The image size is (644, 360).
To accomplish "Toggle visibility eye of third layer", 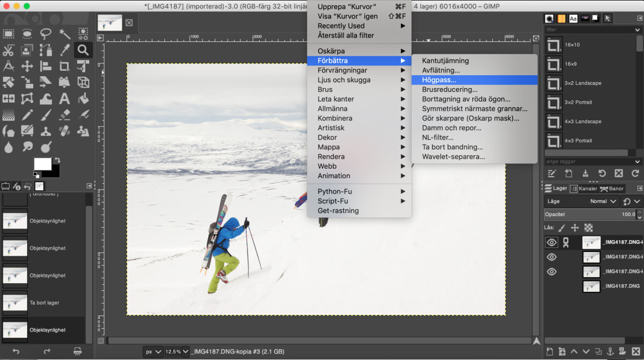I will 552,272.
